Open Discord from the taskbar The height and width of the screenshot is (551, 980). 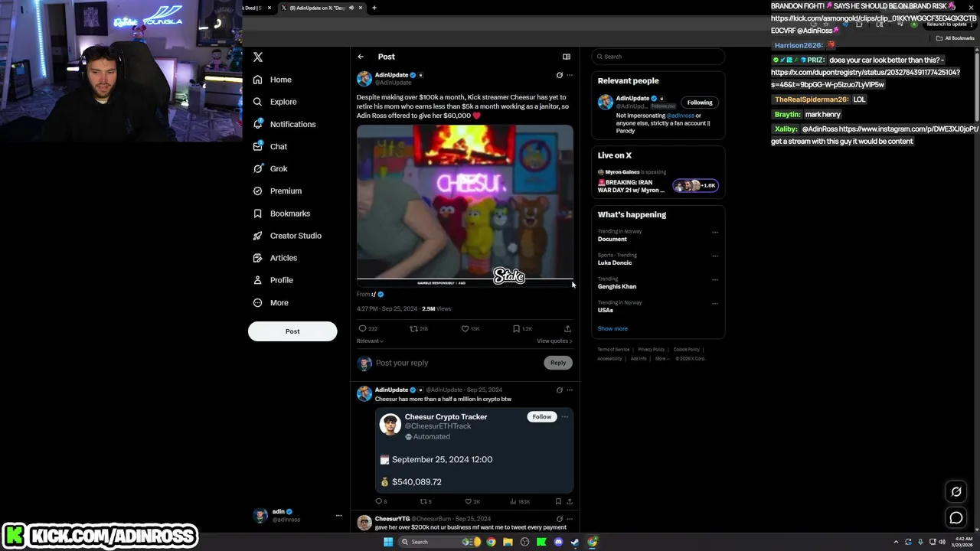coord(558,542)
